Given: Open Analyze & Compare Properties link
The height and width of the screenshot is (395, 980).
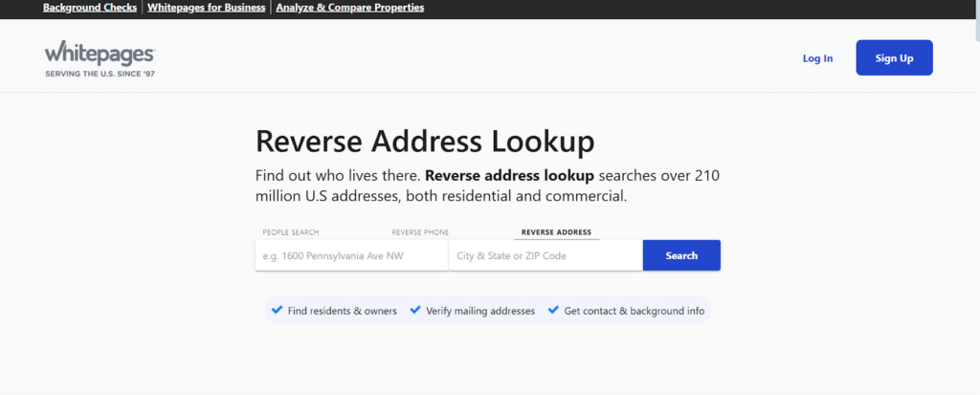Looking at the screenshot, I should pyautogui.click(x=350, y=8).
